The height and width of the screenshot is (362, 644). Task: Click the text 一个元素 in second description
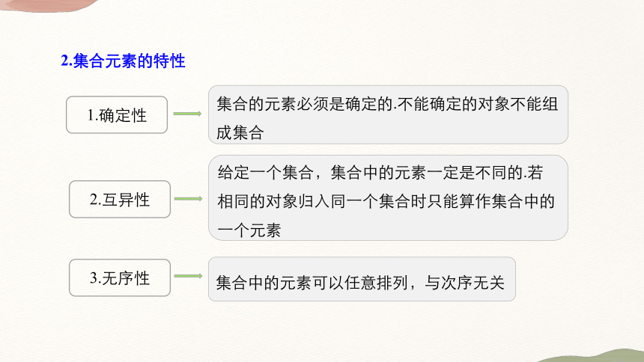(x=249, y=230)
